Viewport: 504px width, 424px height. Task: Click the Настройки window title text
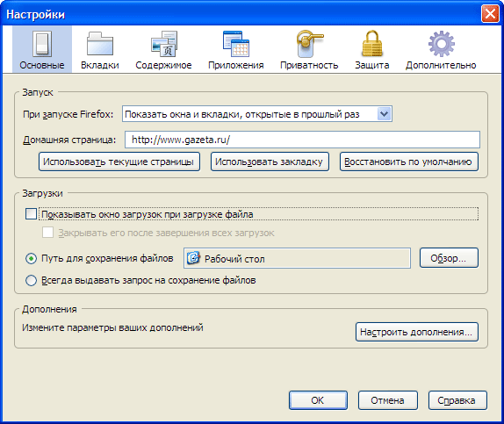(36, 14)
